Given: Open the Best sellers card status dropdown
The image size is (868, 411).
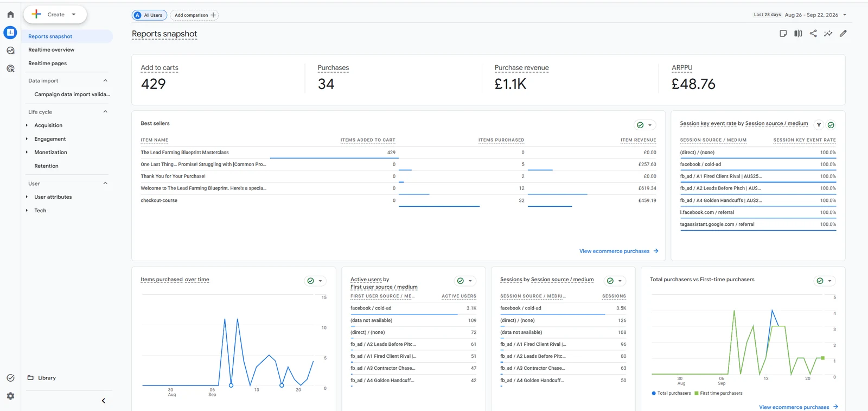Looking at the screenshot, I should click(x=645, y=125).
